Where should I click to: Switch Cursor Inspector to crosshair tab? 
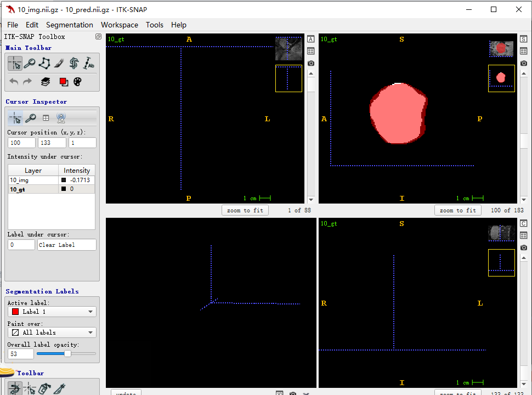[15, 118]
